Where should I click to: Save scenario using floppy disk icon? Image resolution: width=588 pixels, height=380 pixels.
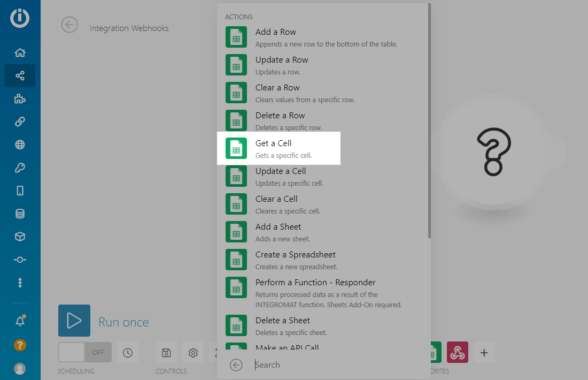pyautogui.click(x=166, y=353)
